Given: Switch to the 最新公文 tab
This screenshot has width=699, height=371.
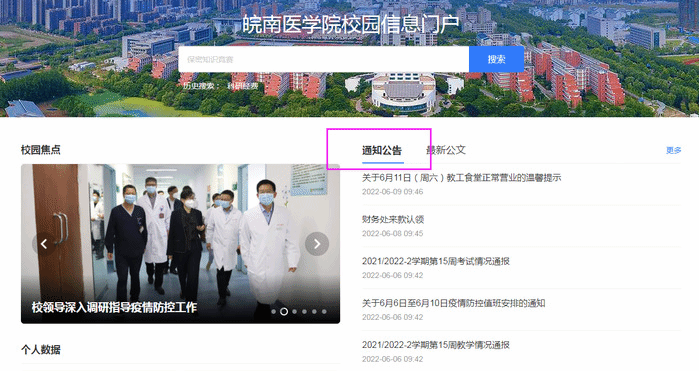Looking at the screenshot, I should pyautogui.click(x=446, y=150).
